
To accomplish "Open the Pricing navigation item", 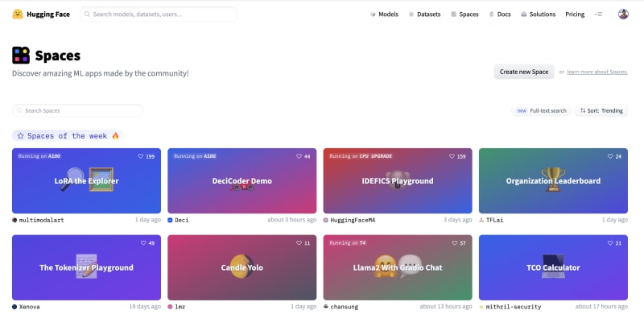I will pos(575,14).
